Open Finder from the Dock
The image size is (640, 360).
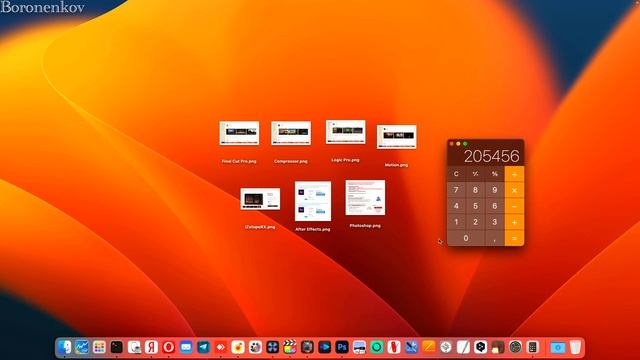pos(64,347)
